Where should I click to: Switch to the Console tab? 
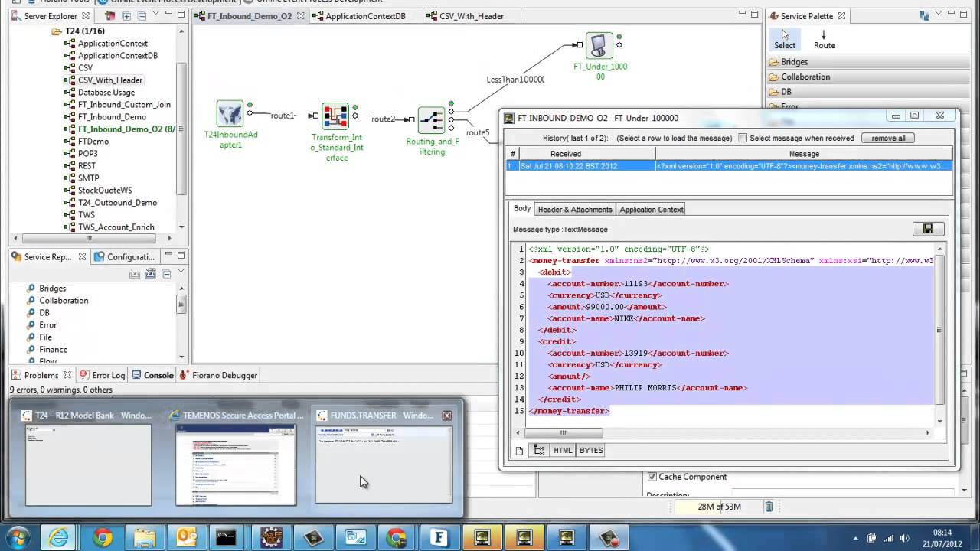click(x=152, y=375)
